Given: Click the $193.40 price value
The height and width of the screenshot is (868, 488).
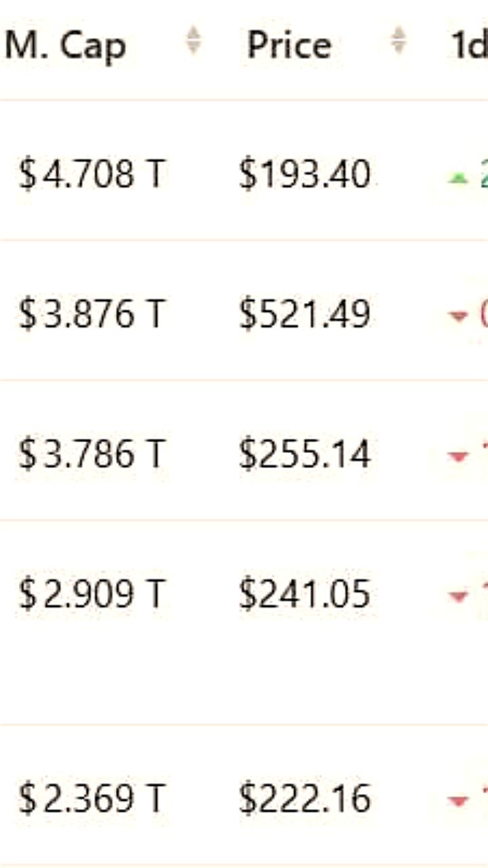Looking at the screenshot, I should pyautogui.click(x=304, y=174).
